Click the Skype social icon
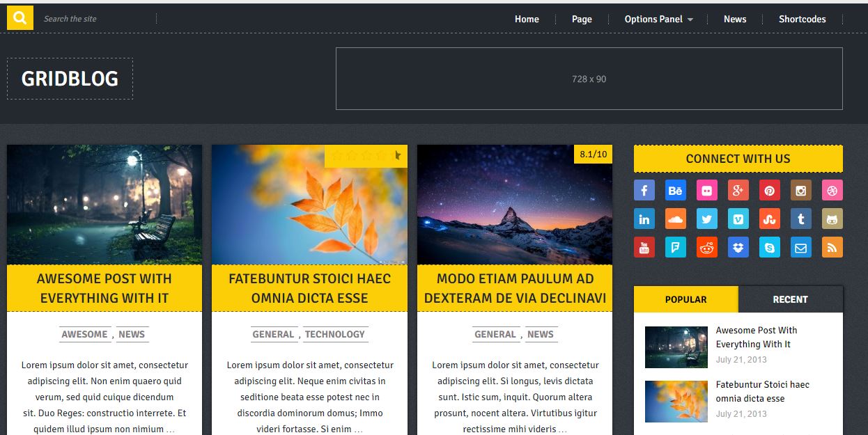Image resolution: width=868 pixels, height=435 pixels. pos(769,247)
